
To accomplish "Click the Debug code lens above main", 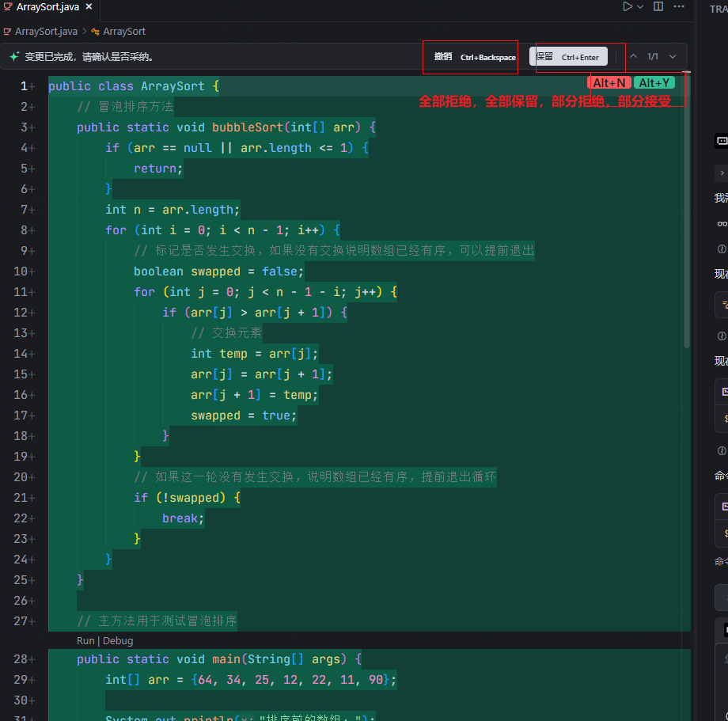I will [x=118, y=641].
